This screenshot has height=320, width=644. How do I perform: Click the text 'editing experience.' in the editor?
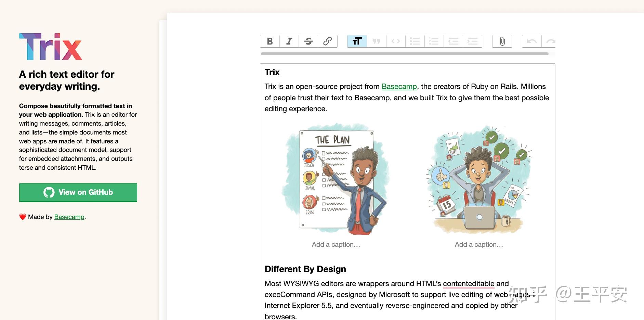pos(296,109)
